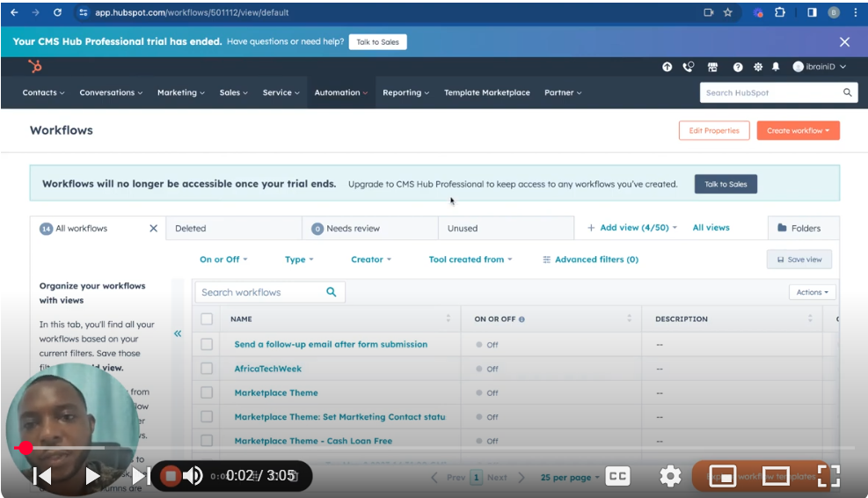Screen dimensions: 868x498
Task: Open the Creator filter dropdown
Action: 371,260
